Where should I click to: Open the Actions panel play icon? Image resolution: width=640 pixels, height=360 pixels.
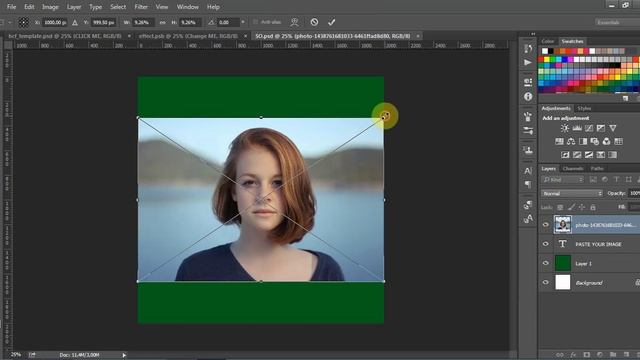[528, 62]
